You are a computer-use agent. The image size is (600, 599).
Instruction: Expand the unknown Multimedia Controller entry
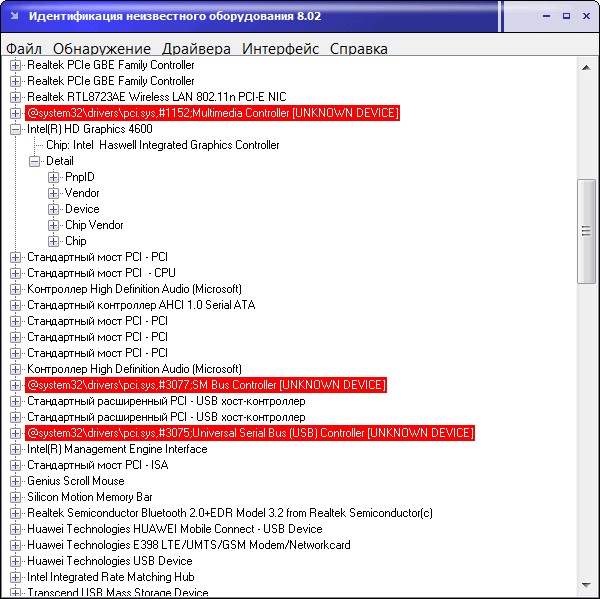(16, 113)
